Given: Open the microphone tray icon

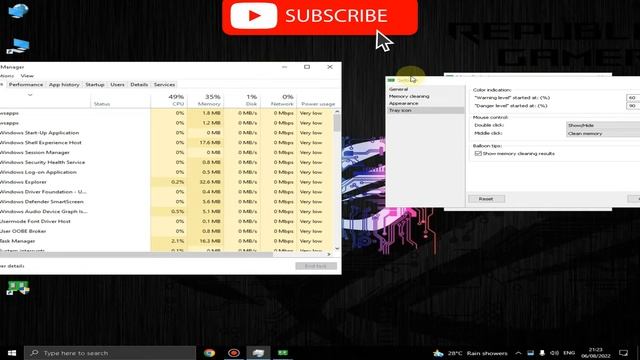Looking at the screenshot, I should pos(542,353).
